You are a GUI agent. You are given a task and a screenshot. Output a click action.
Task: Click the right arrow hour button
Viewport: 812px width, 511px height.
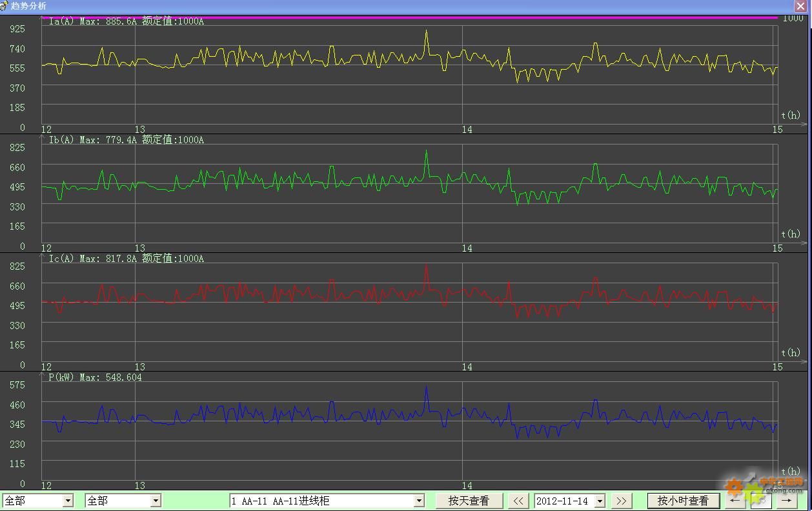786,501
